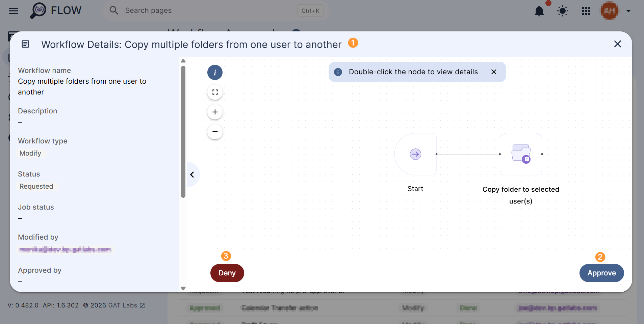Image resolution: width=644 pixels, height=324 pixels.
Task: Click the Approved by label
Action: click(x=40, y=270)
